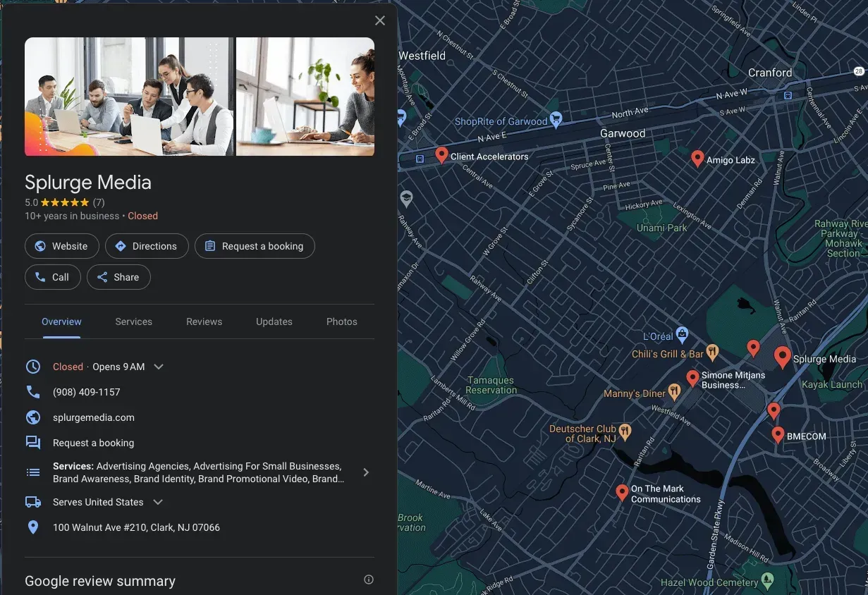Viewport: 868px width, 595px height.
Task: Expand the Closed Opens 9 AM hours chevron
Action: tap(158, 366)
